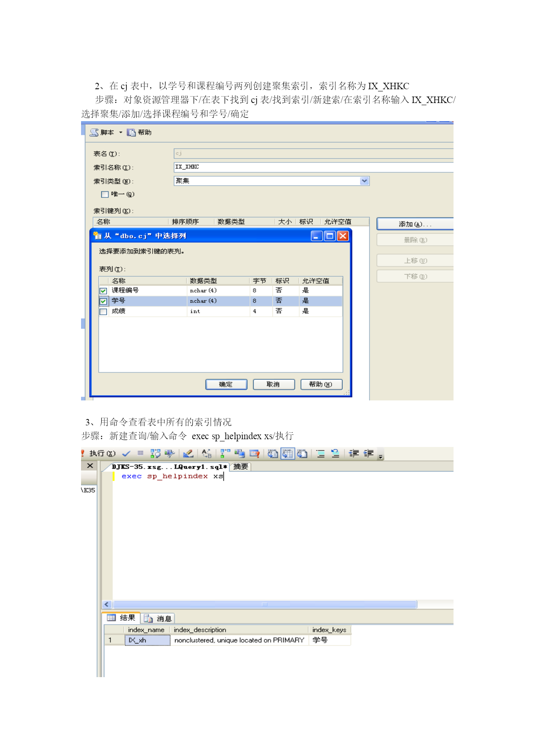Open the 消息 (Messages) tab
This screenshot has height=756, width=535.
click(x=158, y=619)
